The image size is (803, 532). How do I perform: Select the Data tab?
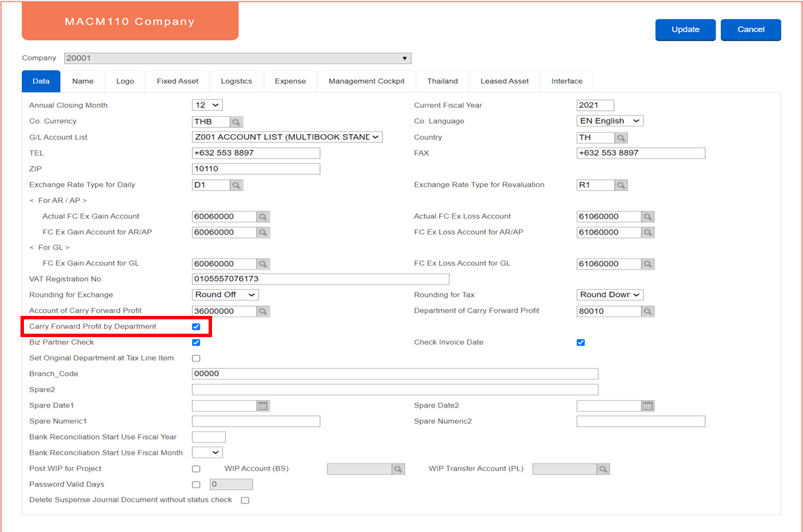[x=41, y=81]
